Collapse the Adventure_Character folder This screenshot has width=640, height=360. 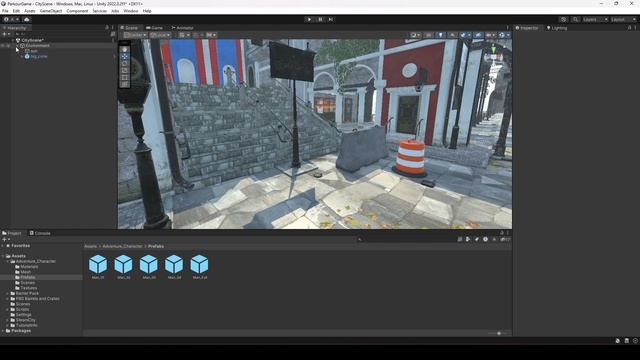click(x=7, y=261)
